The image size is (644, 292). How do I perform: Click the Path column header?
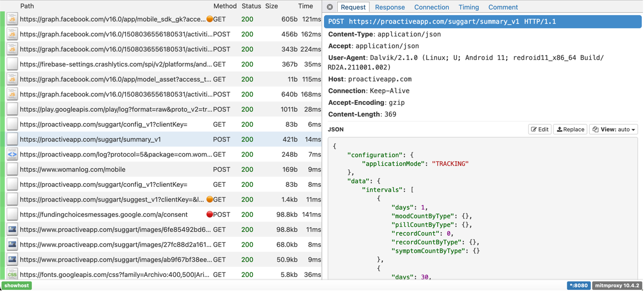27,6
